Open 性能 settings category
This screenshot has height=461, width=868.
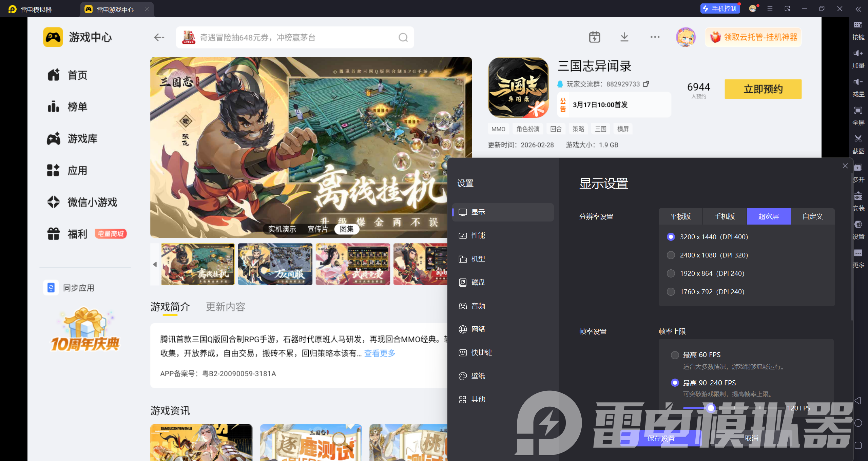[478, 235]
